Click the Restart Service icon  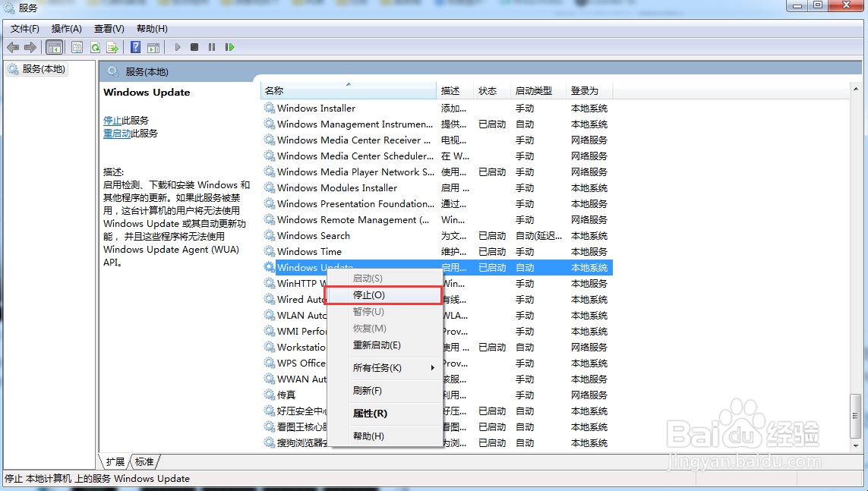coord(230,48)
